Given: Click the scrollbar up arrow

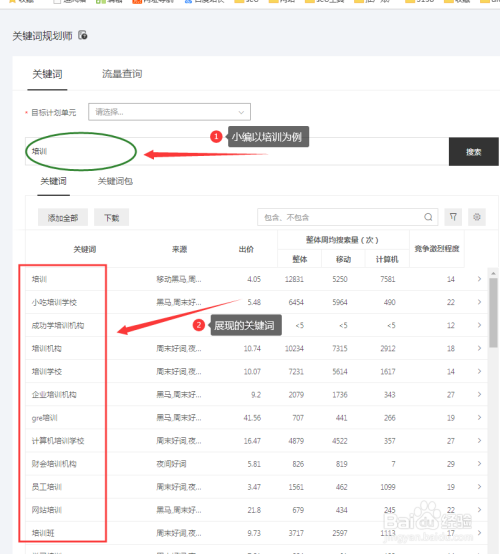Looking at the screenshot, I should (x=493, y=273).
